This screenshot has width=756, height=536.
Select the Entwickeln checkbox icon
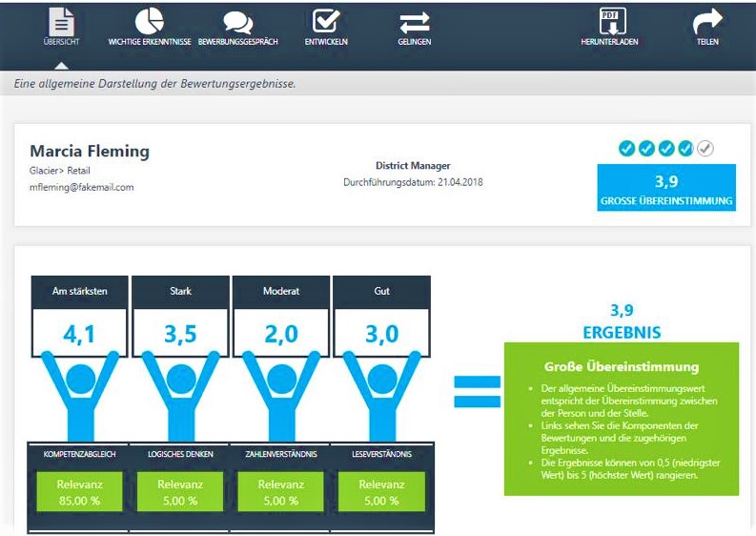pos(326,21)
